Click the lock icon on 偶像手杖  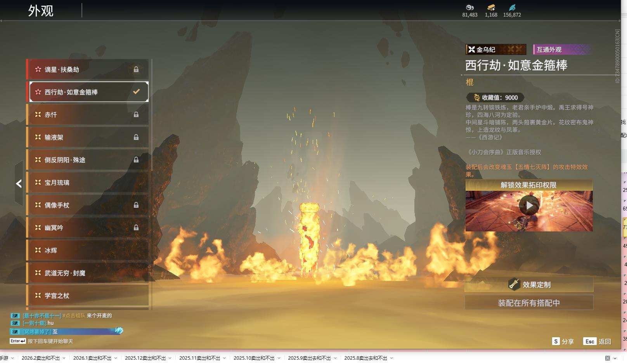point(136,205)
